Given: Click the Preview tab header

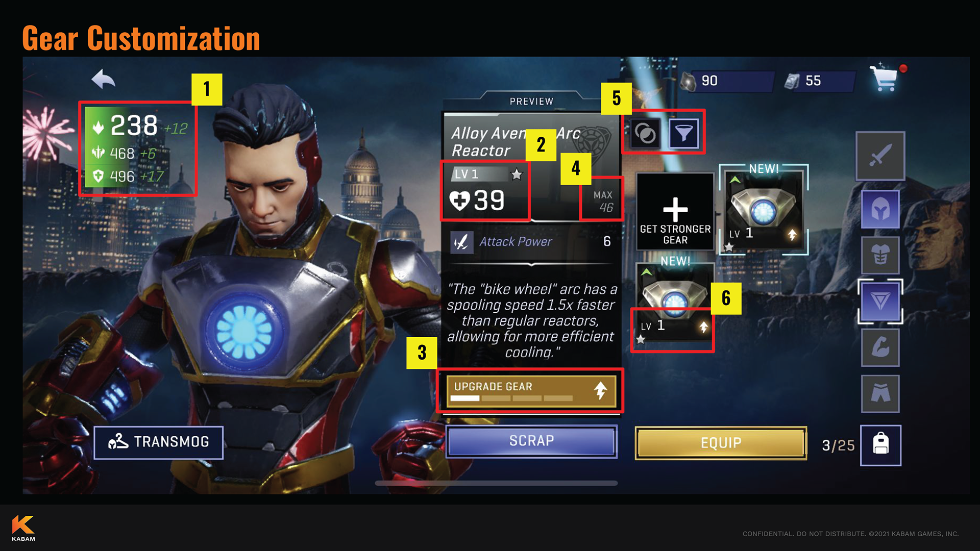Looking at the screenshot, I should click(531, 101).
